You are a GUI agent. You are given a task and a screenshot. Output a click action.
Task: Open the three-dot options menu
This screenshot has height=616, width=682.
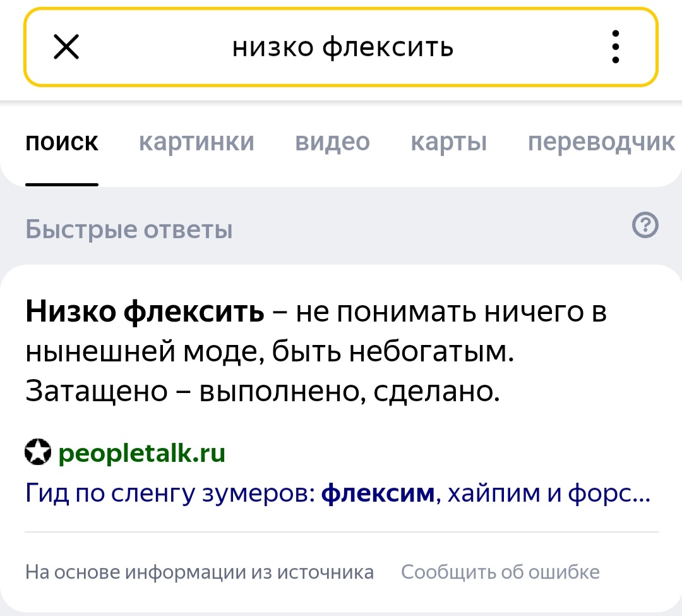point(615,47)
